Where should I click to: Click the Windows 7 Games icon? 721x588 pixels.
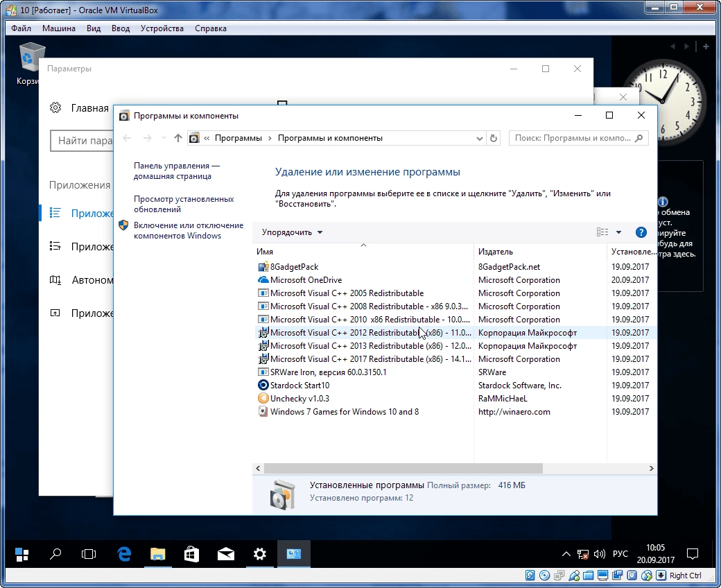(263, 411)
